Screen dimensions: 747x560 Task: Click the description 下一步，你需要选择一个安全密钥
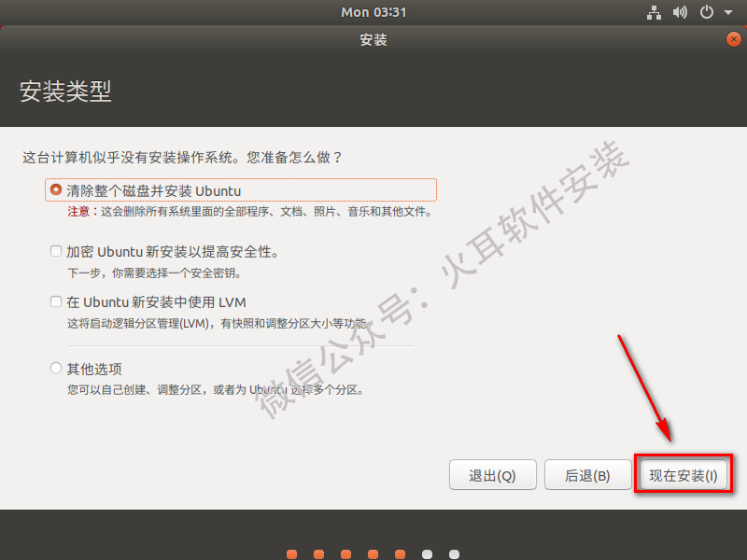154,273
